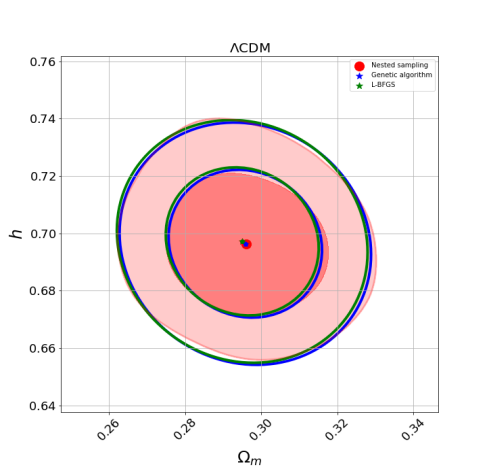Click the 0.72 y-axis tick label
This screenshot has height=471, width=487.
click(43, 176)
